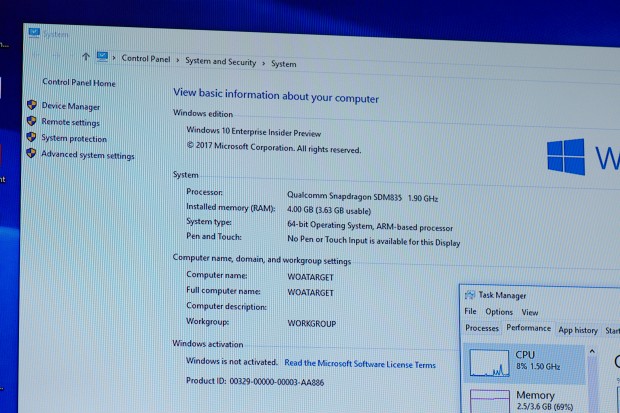Click shield icon beside Remote settings
Viewport: 620px width, 413px height.
coord(32,121)
